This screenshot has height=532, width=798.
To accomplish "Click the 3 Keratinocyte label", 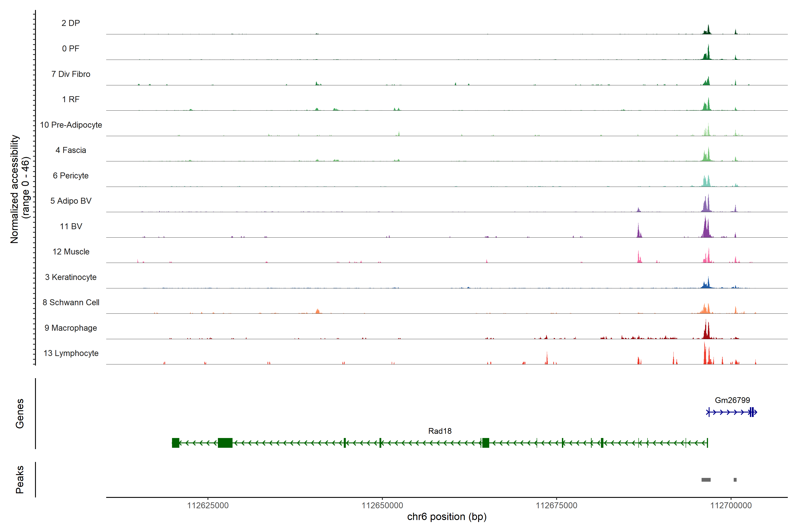I will [70, 277].
